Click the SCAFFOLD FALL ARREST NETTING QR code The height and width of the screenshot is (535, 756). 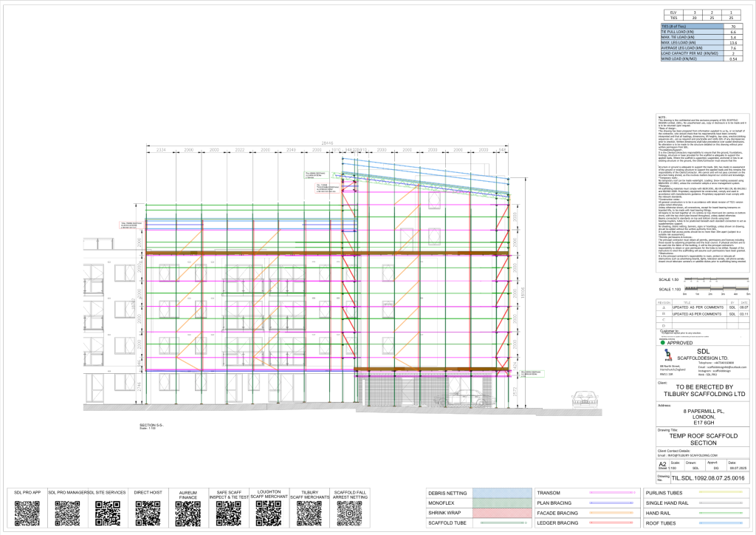pyautogui.click(x=349, y=513)
